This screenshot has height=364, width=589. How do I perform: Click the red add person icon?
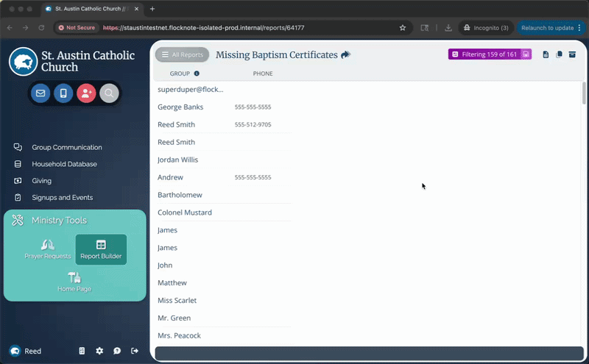tap(86, 93)
